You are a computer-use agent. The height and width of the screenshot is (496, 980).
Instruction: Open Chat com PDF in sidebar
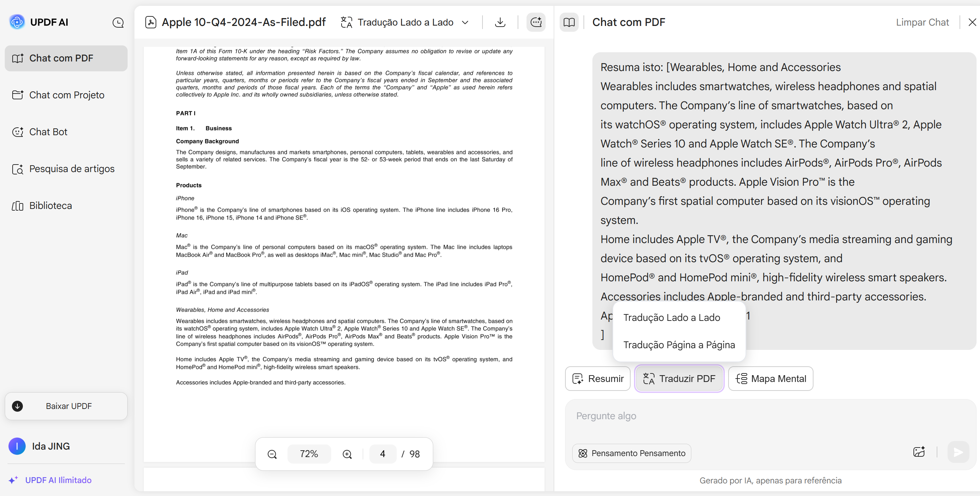pos(66,58)
